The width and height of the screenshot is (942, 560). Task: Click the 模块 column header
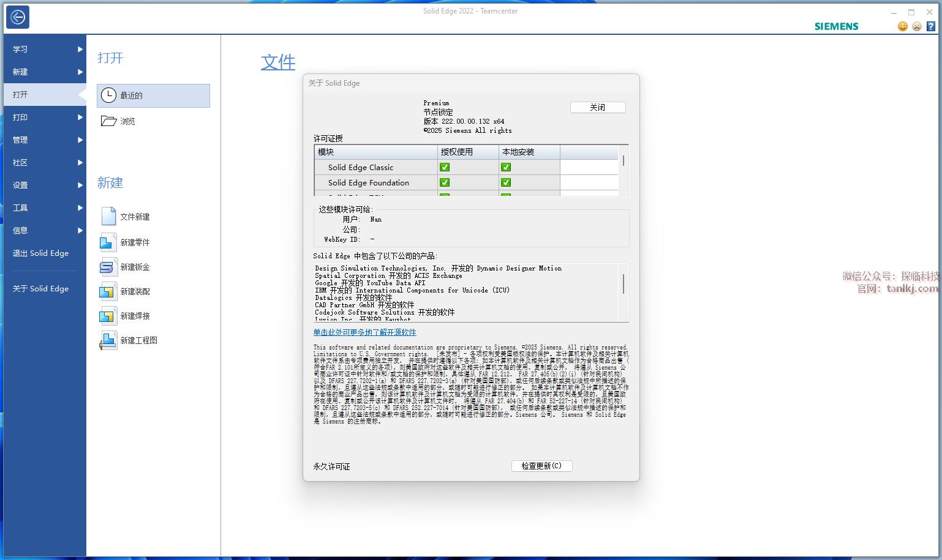pos(375,152)
